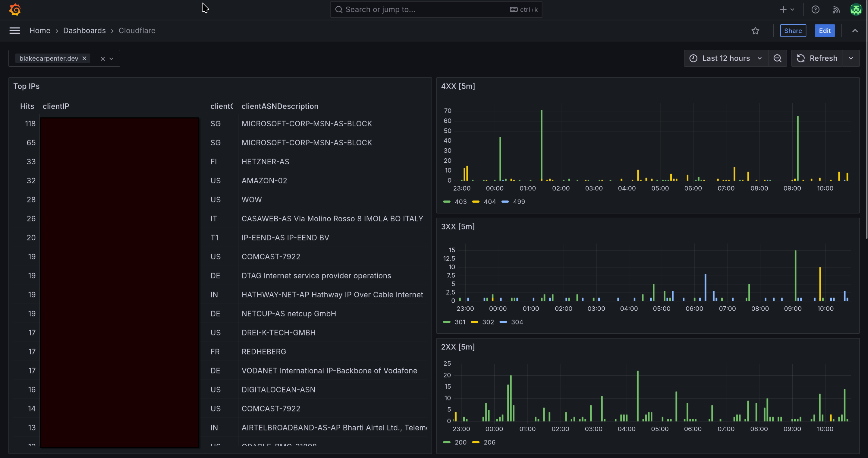Zoom out the time range
Image resolution: width=868 pixels, height=458 pixels.
coord(777,58)
